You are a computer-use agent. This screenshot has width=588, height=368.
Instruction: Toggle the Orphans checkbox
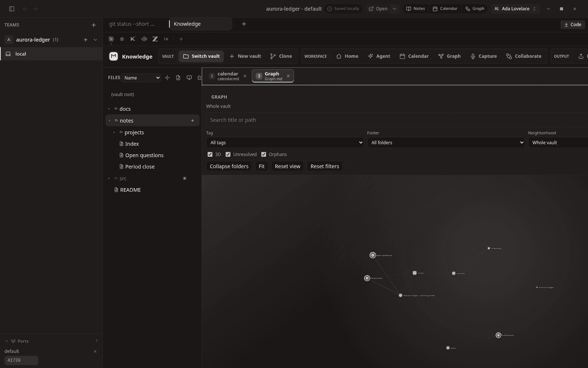point(263,155)
